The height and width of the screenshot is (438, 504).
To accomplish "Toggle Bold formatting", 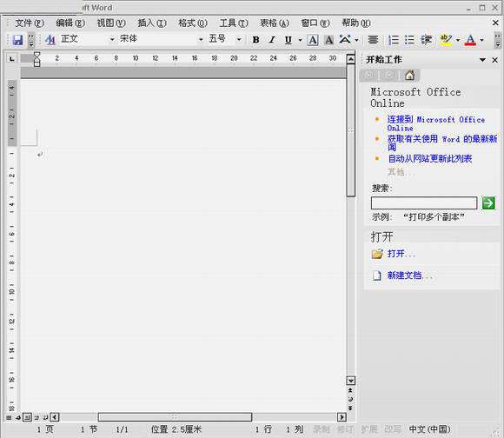I will [x=255, y=39].
